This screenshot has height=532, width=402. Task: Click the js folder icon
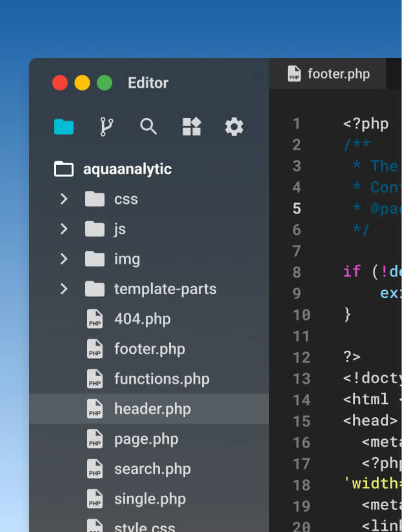tap(95, 229)
